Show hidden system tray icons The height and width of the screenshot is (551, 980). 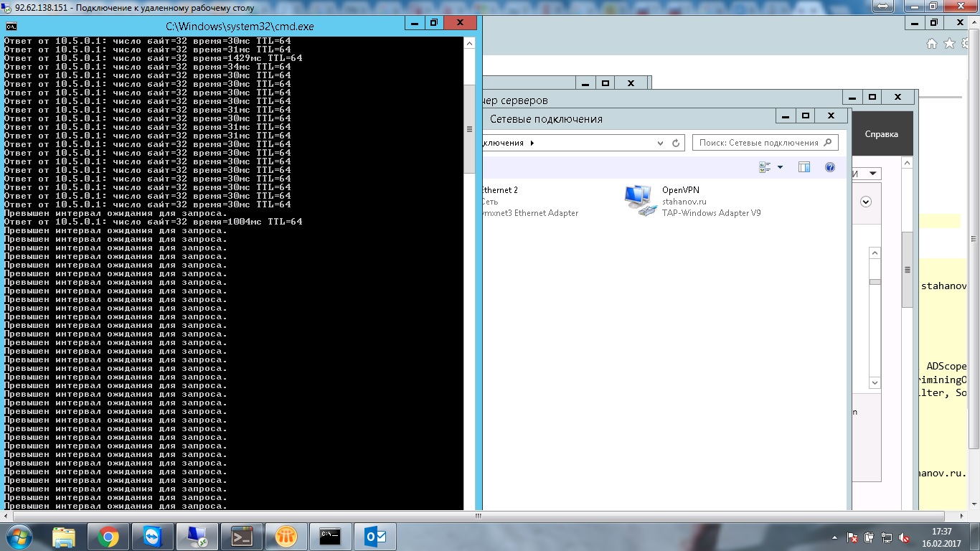(x=836, y=537)
